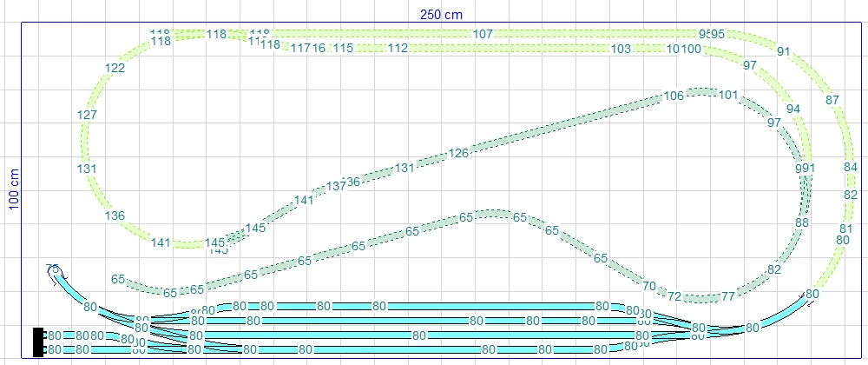Select the curved track labeled 88
This screenshot has height=365, width=868.
pyautogui.click(x=802, y=223)
